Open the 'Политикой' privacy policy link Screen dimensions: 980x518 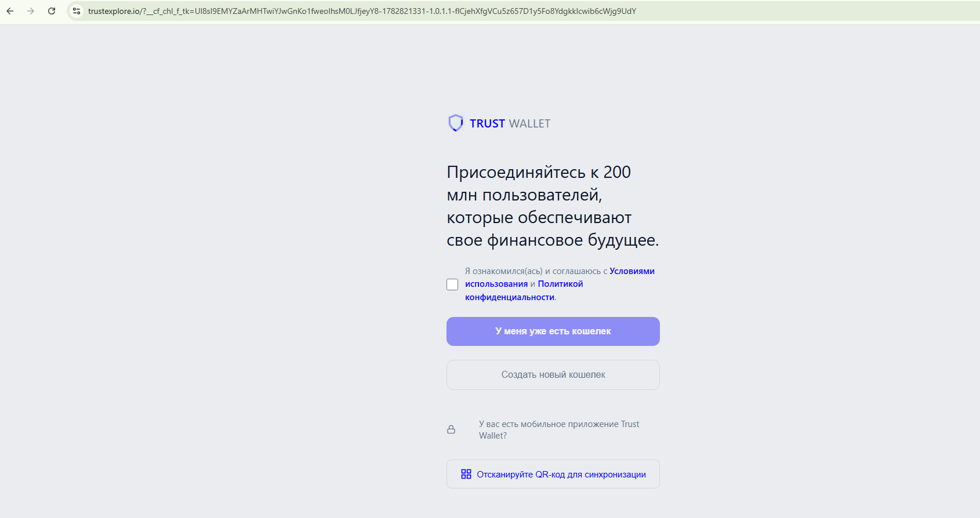561,284
